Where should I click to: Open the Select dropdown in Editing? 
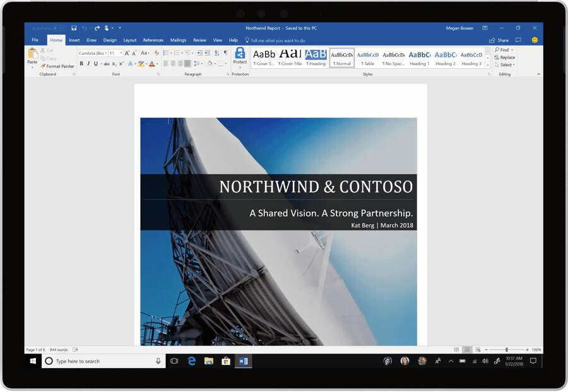[505, 65]
